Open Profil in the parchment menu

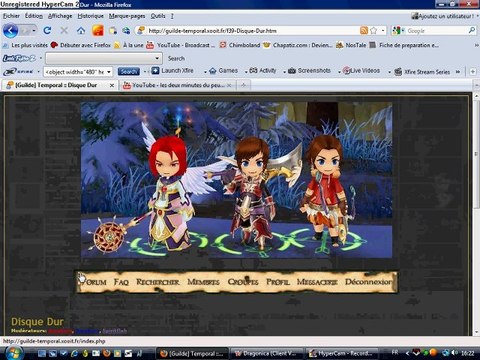[278, 282]
